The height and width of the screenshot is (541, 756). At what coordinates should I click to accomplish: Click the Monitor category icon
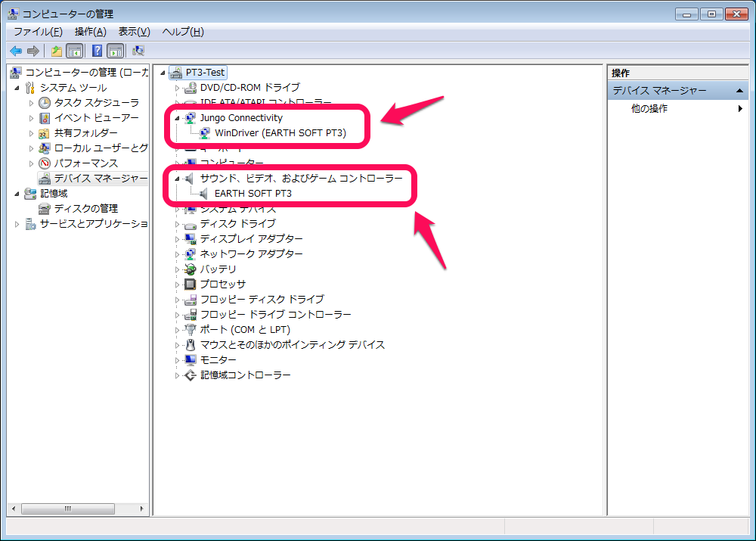(x=191, y=360)
